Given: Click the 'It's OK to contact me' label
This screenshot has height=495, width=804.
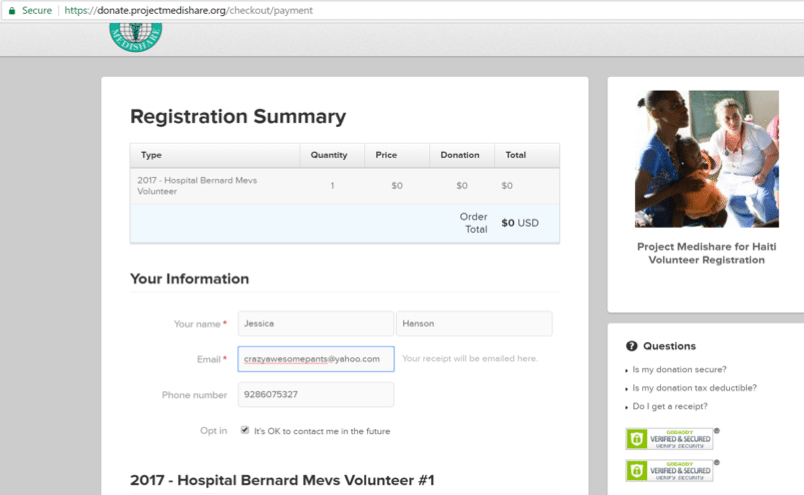Looking at the screenshot, I should 322,431.
